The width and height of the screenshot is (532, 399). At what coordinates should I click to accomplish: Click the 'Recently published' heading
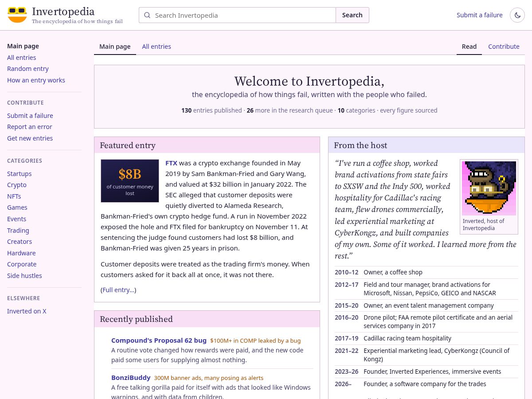(136, 319)
